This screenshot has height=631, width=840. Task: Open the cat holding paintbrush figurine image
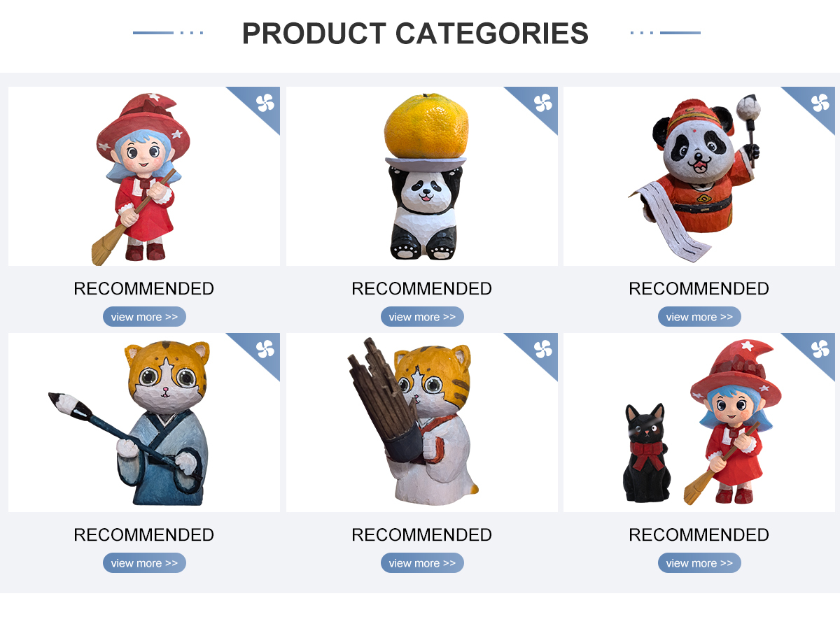tap(144, 423)
